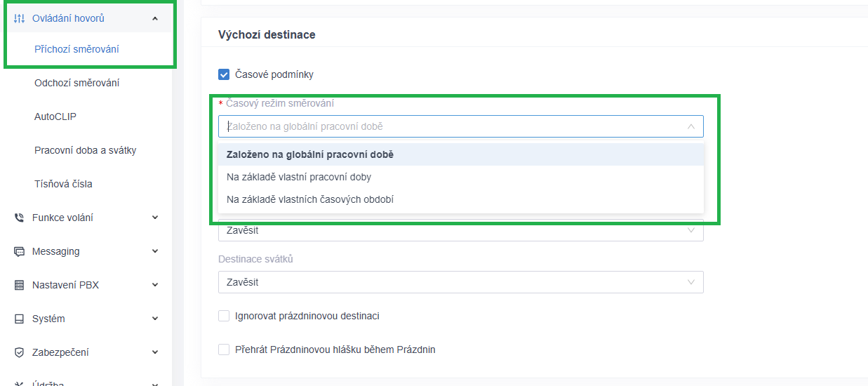This screenshot has width=868, height=386.
Task: Click the Údržba tools icon
Action: [x=19, y=383]
